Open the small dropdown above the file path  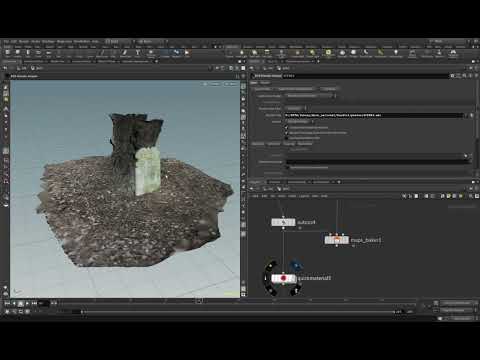tap(295, 108)
